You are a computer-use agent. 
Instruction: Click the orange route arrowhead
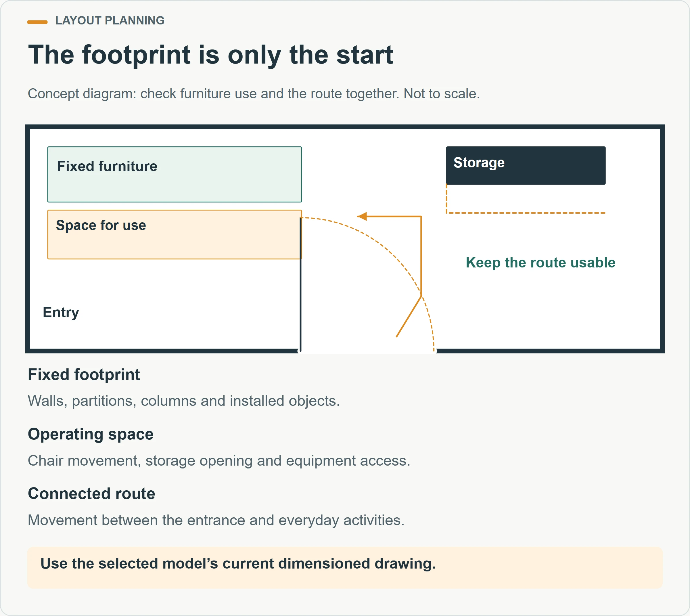(x=362, y=216)
